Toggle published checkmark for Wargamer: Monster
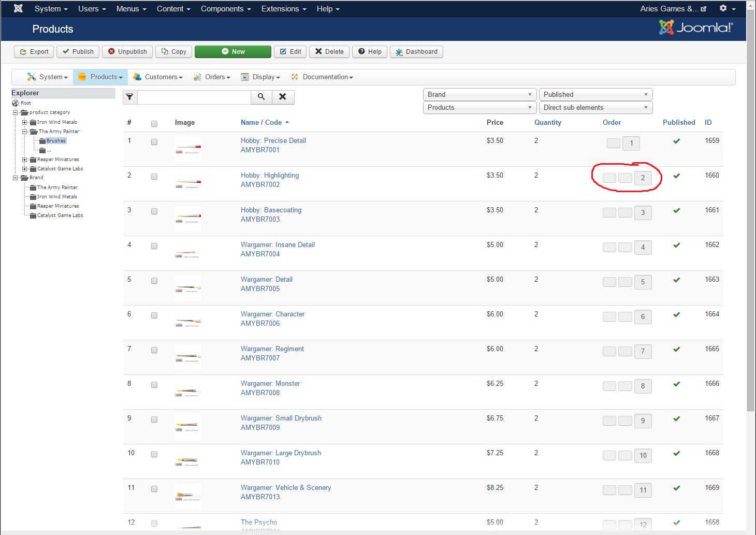 (676, 384)
